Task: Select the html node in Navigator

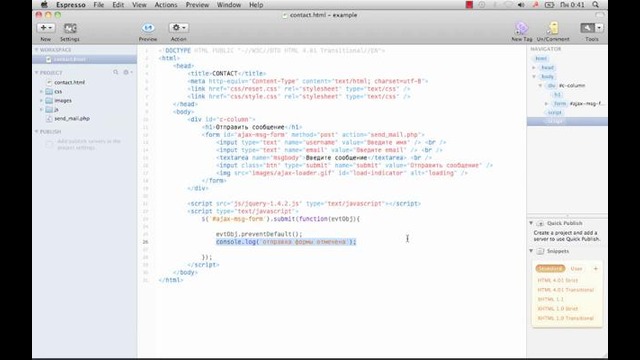Action: 541,58
